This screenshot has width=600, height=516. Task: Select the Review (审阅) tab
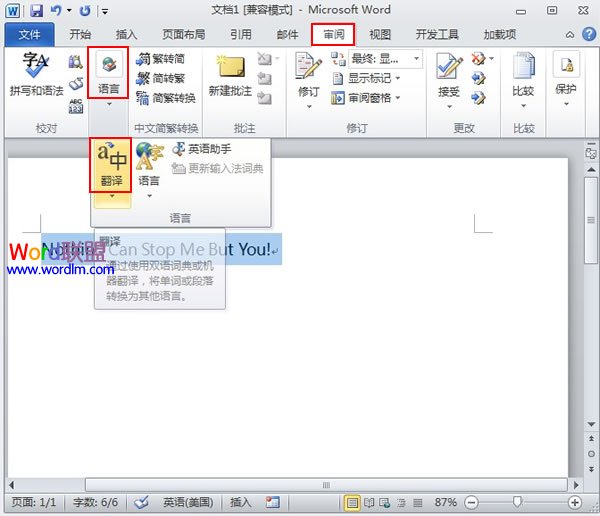click(334, 35)
